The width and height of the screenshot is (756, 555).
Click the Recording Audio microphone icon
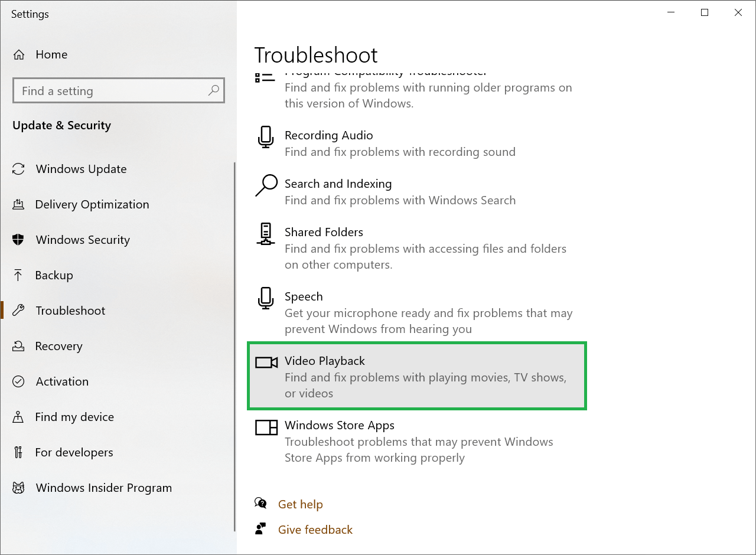coord(265,138)
